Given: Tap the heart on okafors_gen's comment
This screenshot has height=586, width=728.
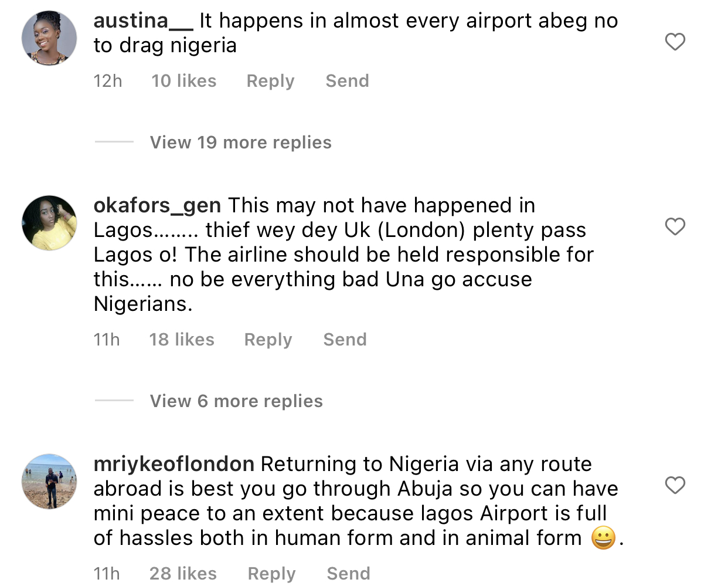Looking at the screenshot, I should point(675,226).
